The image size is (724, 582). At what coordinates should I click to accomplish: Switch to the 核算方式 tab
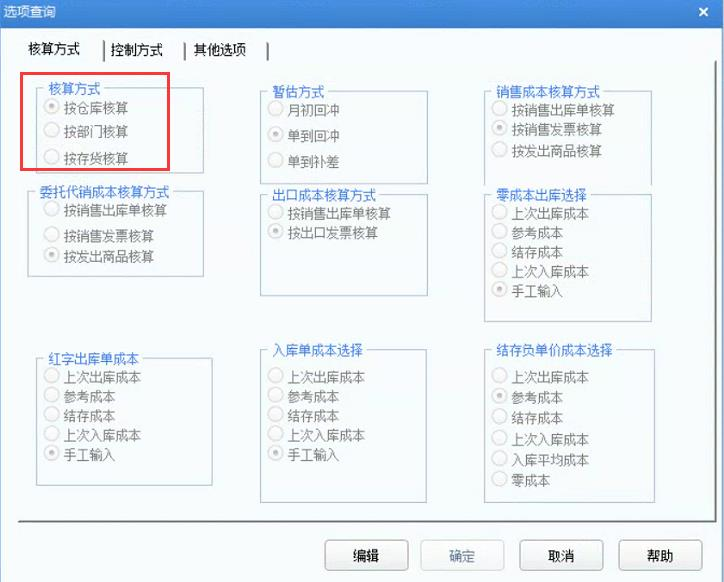pos(54,49)
